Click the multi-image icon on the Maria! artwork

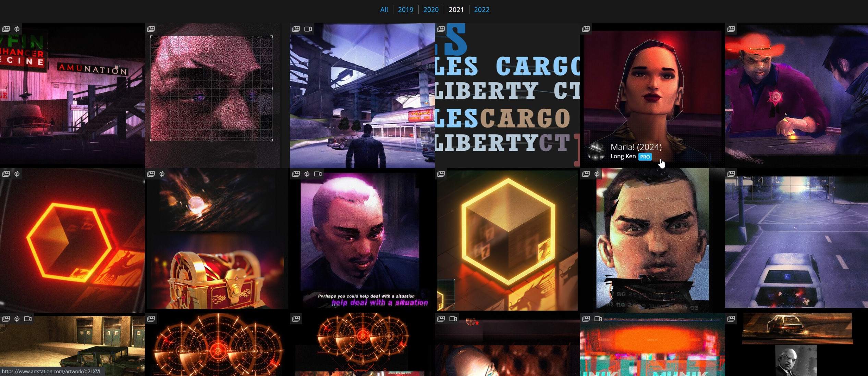[586, 29]
